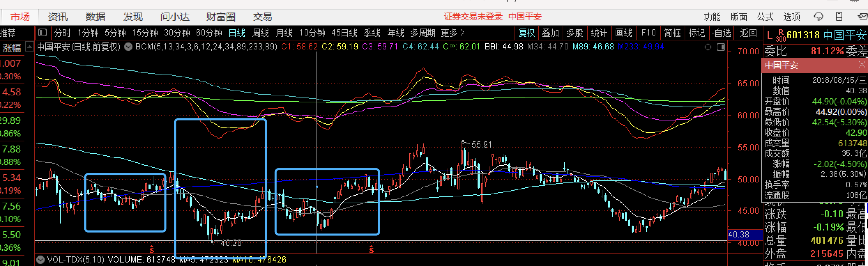
Task: Open the mobile phone icon
Action: [x=839, y=16]
